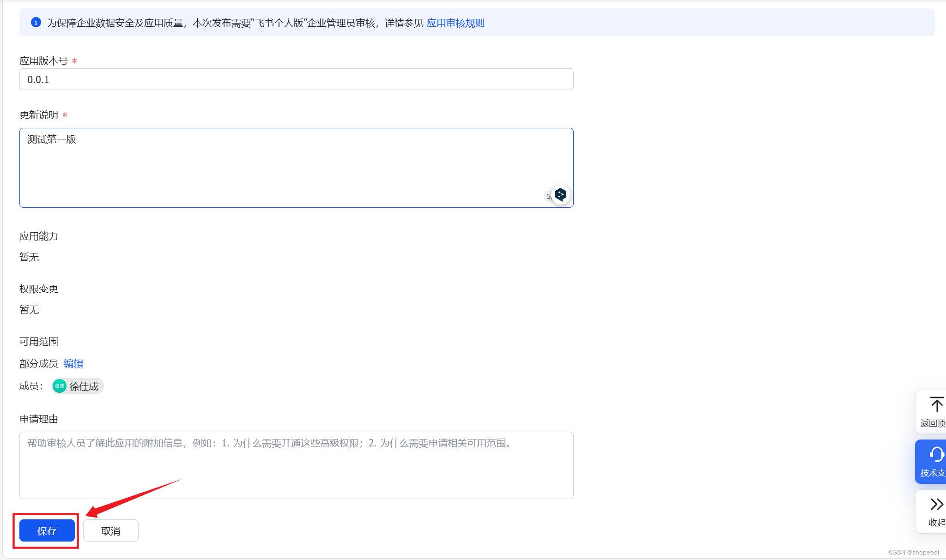This screenshot has width=946, height=560.
Task: Open the 应用审核规则 link
Action: [x=455, y=23]
